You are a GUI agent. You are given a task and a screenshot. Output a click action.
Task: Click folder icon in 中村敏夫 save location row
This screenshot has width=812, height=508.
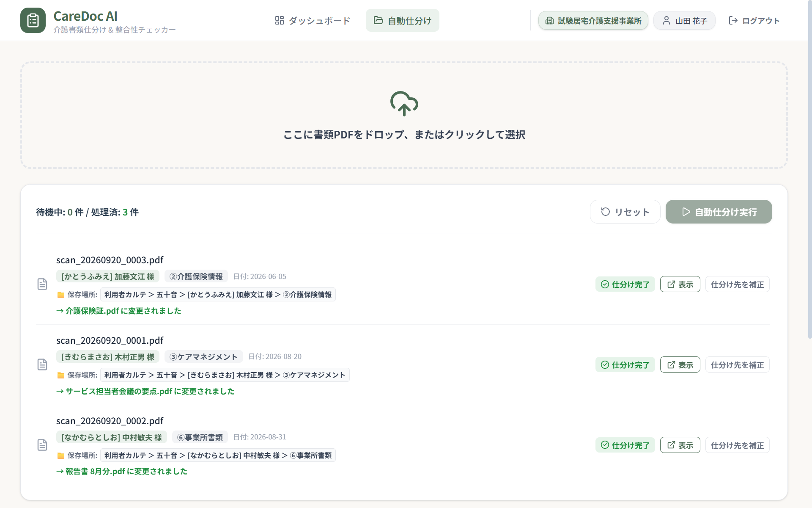click(x=61, y=456)
